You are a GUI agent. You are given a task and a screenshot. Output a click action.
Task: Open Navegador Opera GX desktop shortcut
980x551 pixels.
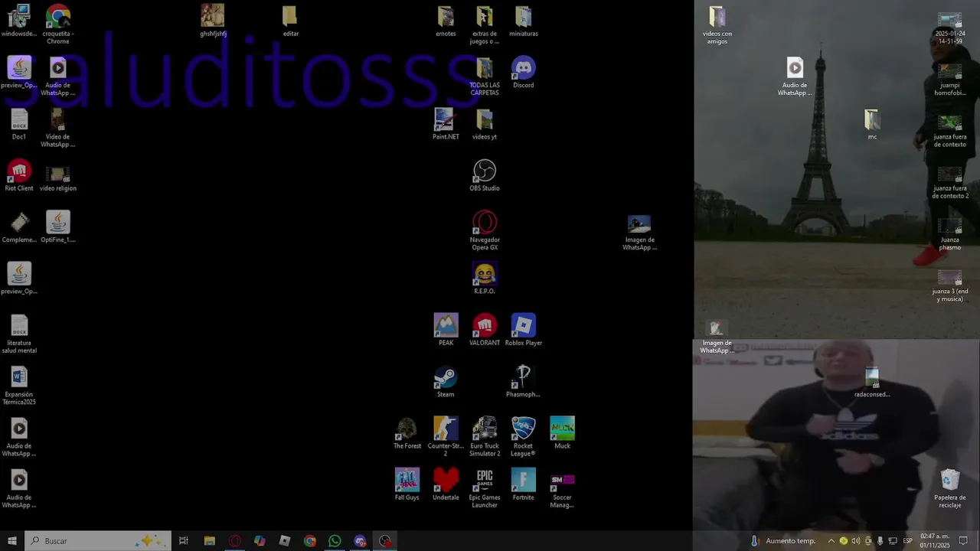[485, 230]
